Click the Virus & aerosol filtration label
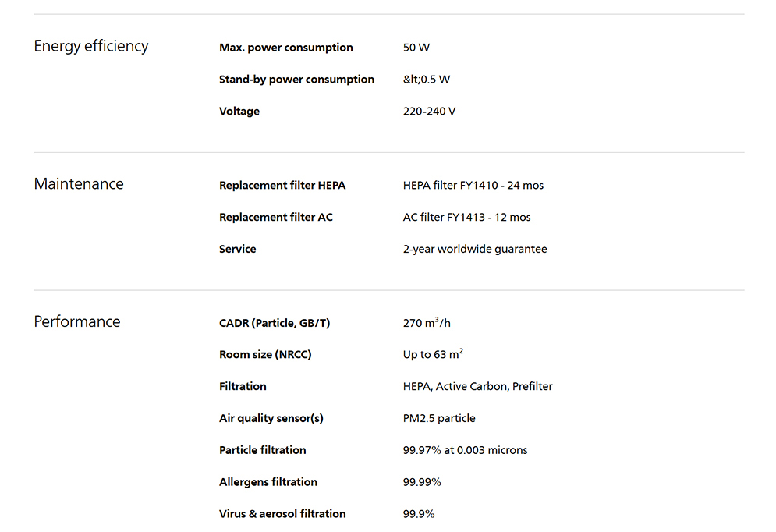The width and height of the screenshot is (776, 532). point(282,514)
